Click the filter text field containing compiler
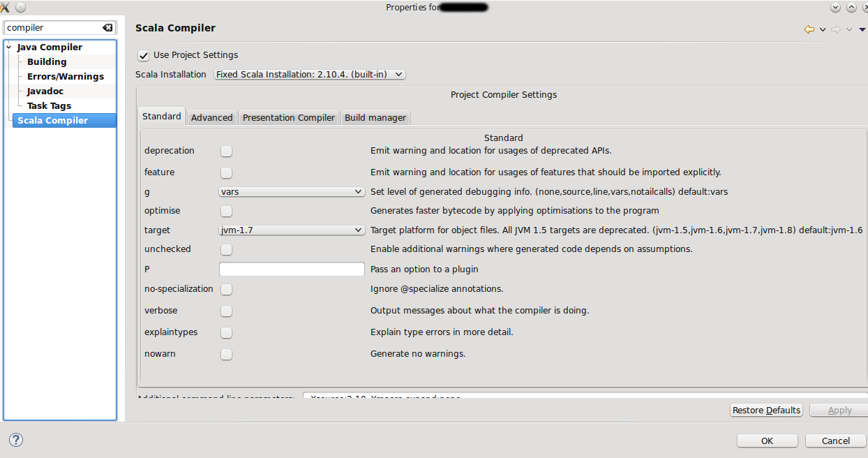The width and height of the screenshot is (868, 458). coord(53,28)
